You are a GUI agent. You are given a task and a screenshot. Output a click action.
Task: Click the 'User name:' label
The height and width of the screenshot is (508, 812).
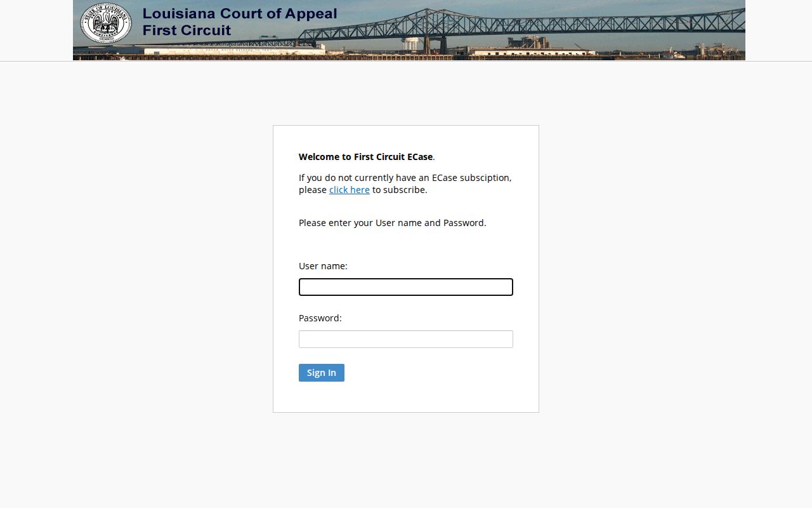(x=323, y=266)
